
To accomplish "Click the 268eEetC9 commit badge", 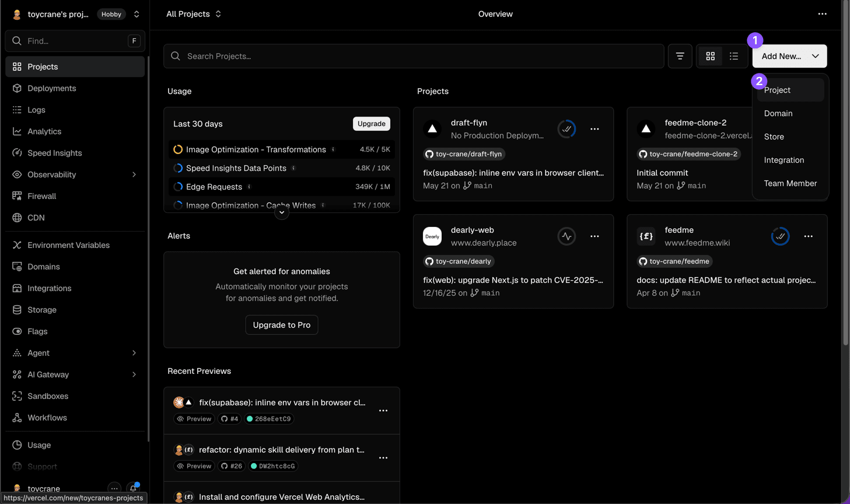I will click(x=269, y=419).
